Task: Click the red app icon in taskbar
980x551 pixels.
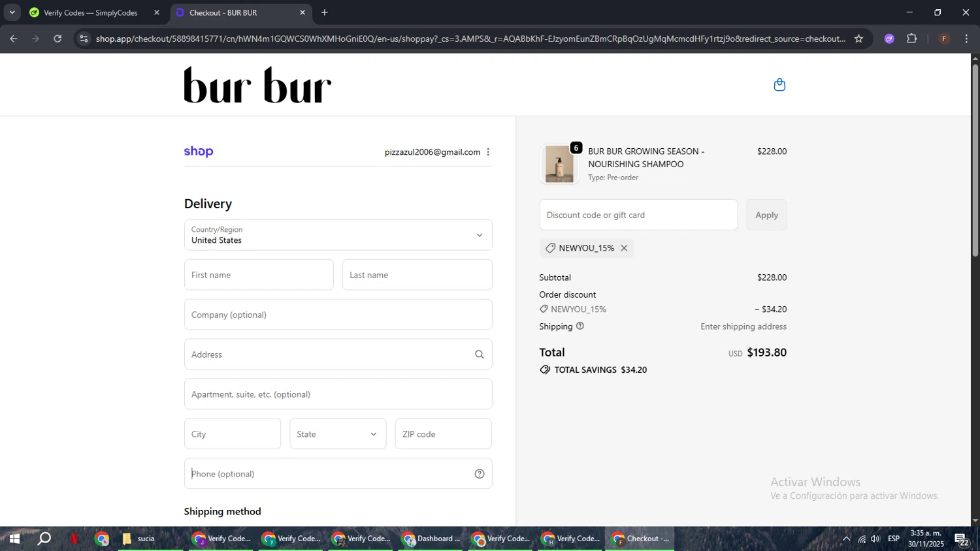Action: click(x=74, y=539)
